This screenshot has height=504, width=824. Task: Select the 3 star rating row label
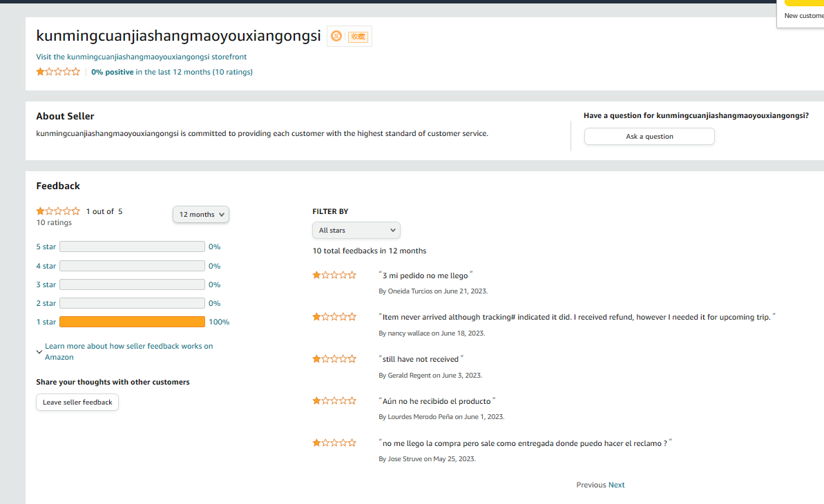point(46,284)
